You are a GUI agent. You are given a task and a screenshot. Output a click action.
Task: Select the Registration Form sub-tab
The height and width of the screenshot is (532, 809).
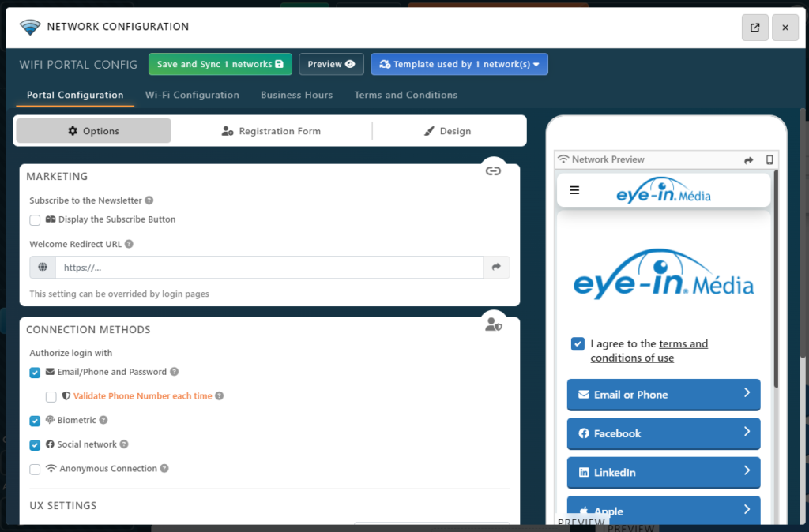coord(272,131)
